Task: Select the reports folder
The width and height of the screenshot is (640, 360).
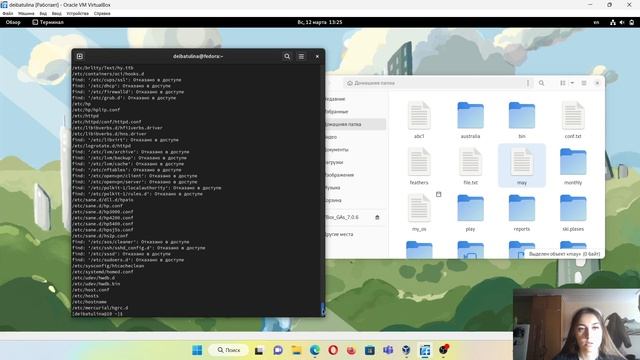Action: pos(522,213)
